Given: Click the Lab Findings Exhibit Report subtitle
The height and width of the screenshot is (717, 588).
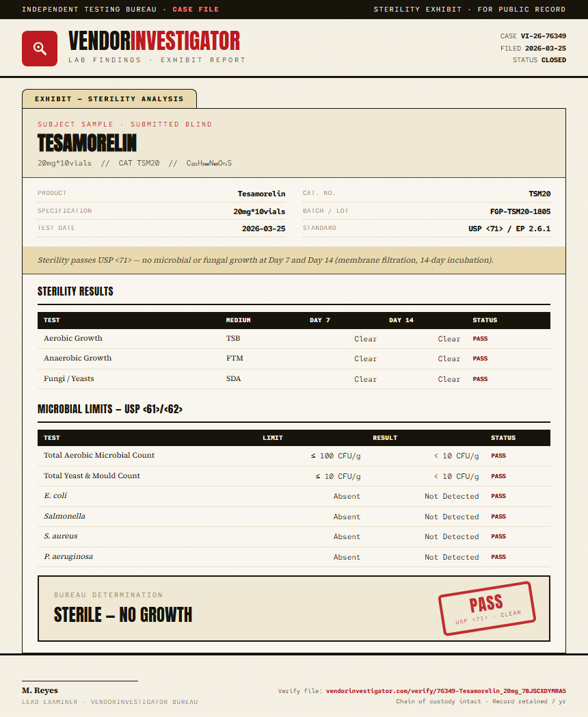Looking at the screenshot, I should pyautogui.click(x=157, y=60).
